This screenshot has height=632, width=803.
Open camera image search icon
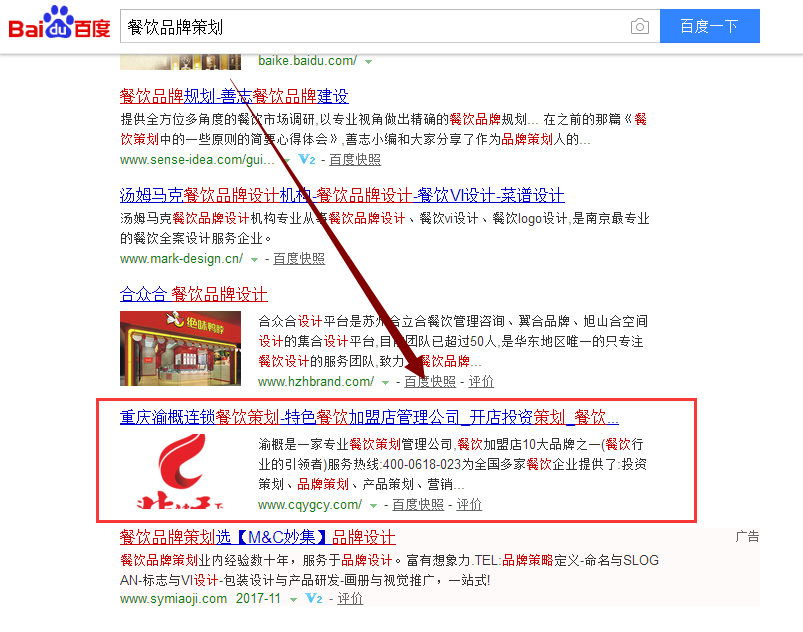pos(640,26)
